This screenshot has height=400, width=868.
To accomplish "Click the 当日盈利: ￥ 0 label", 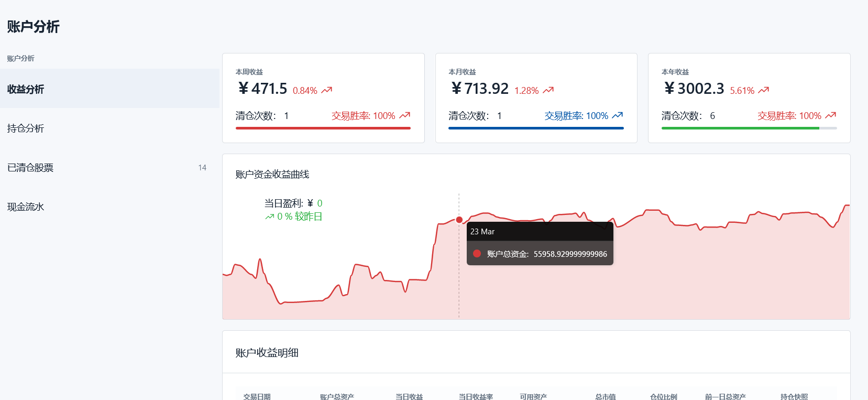I will click(293, 203).
